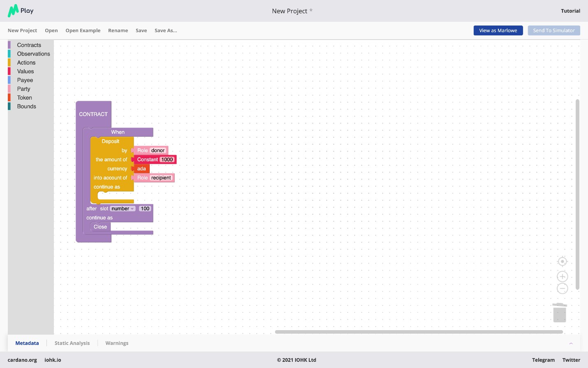Image resolution: width=588 pixels, height=368 pixels.
Task: Edit the recipient role name field
Action: click(161, 178)
